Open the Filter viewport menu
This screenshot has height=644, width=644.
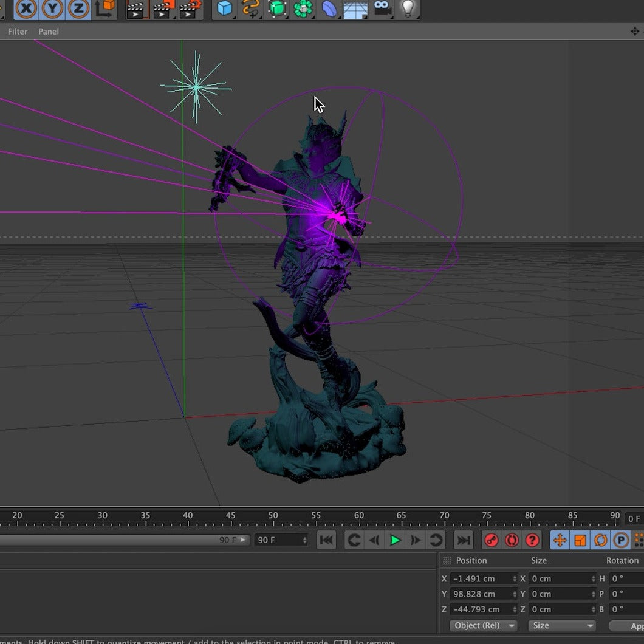click(x=18, y=32)
